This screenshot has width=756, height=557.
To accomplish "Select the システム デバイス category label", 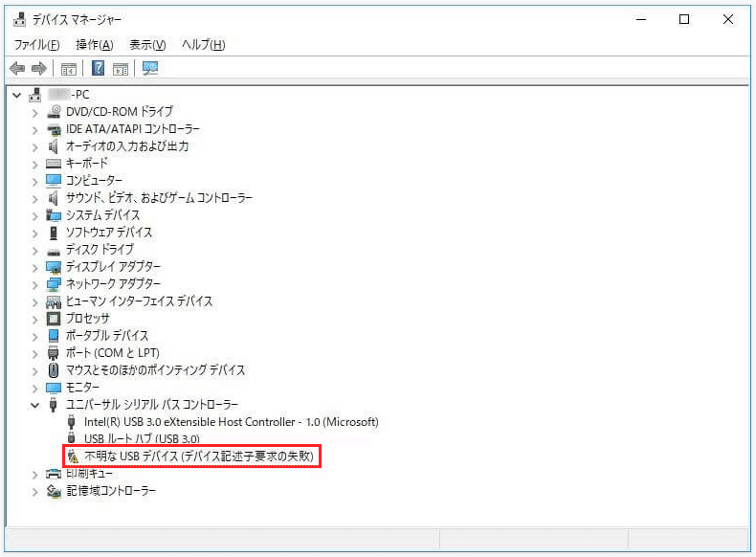I will 102,215.
